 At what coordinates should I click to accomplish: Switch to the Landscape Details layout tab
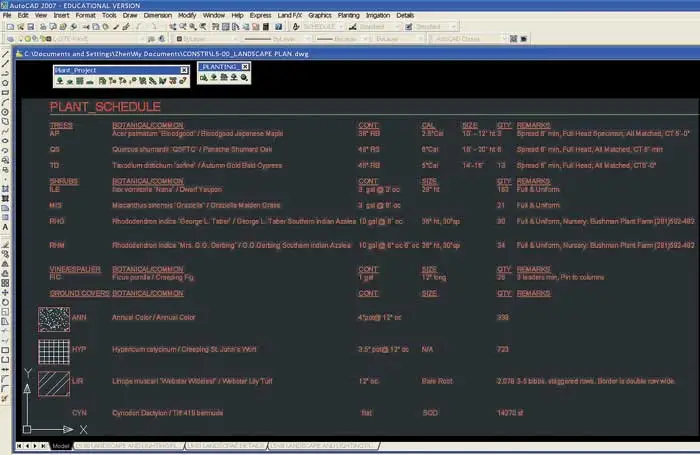226,445
